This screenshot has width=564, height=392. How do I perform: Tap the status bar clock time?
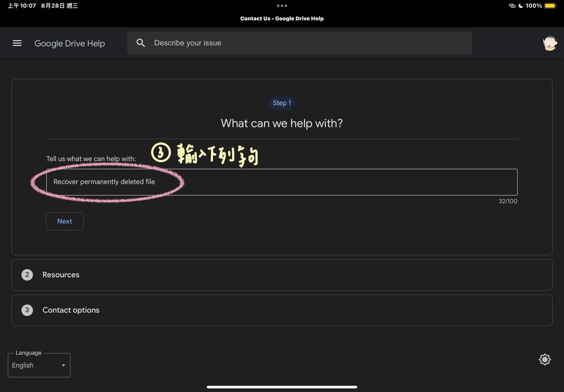pos(22,6)
